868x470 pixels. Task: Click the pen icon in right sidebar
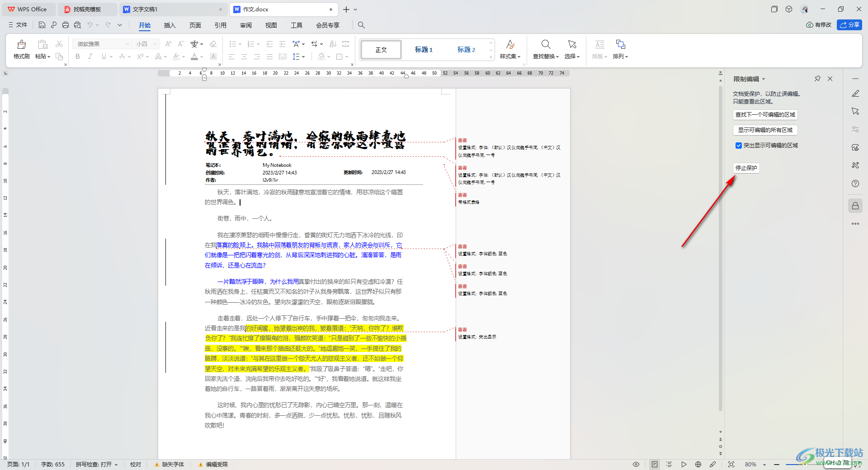click(x=855, y=94)
